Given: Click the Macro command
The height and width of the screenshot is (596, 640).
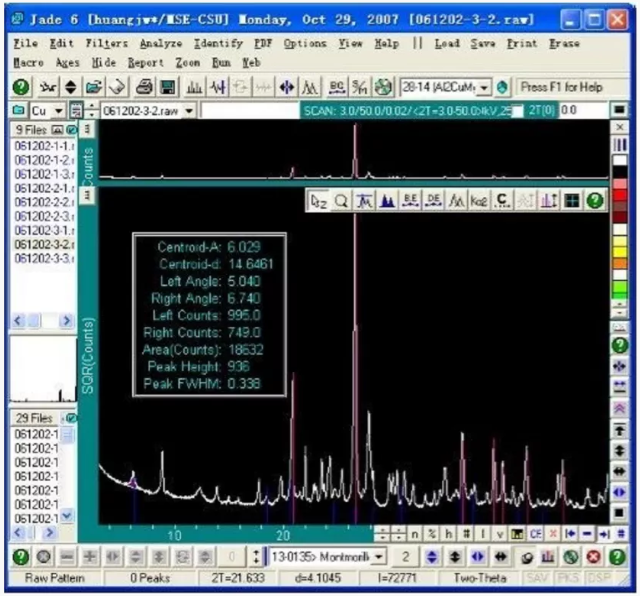Looking at the screenshot, I should click(x=28, y=63).
